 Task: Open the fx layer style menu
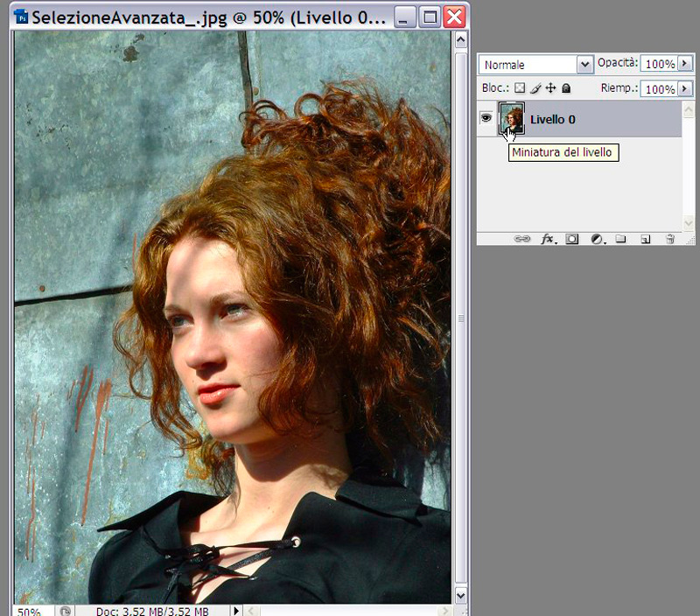548,238
